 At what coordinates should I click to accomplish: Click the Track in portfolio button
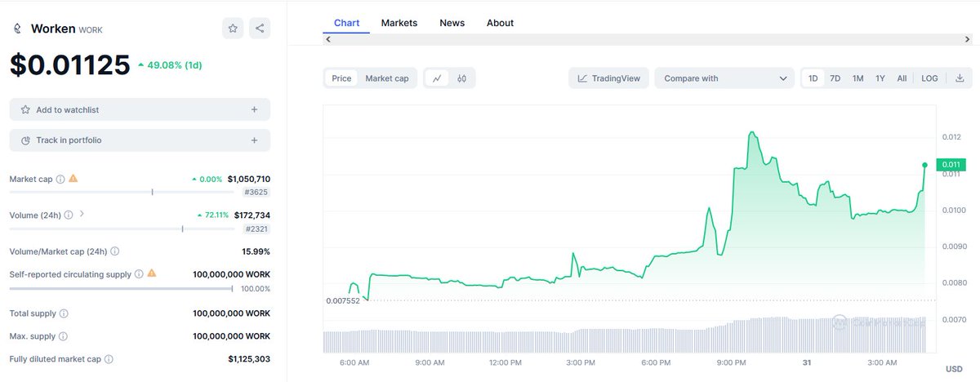click(140, 140)
